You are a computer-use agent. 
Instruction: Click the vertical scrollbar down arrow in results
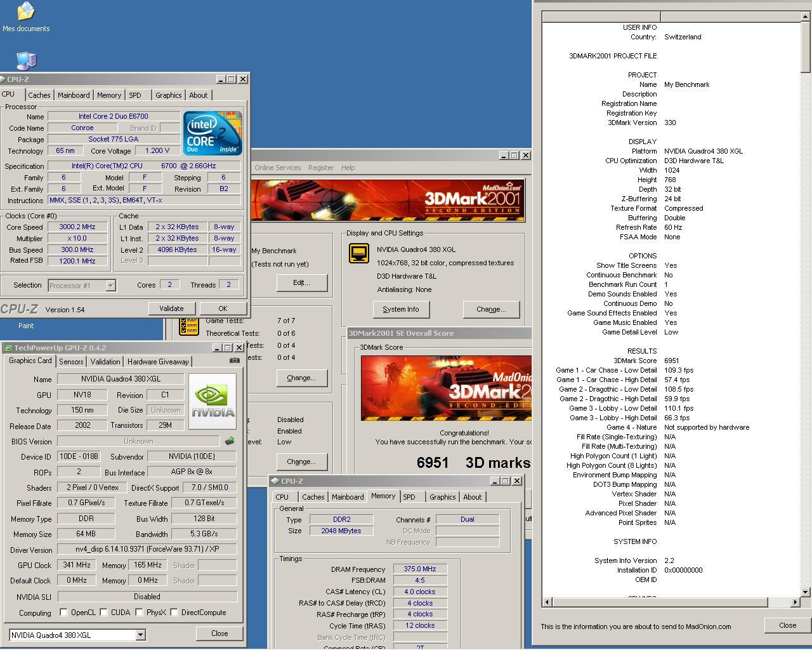click(x=806, y=592)
